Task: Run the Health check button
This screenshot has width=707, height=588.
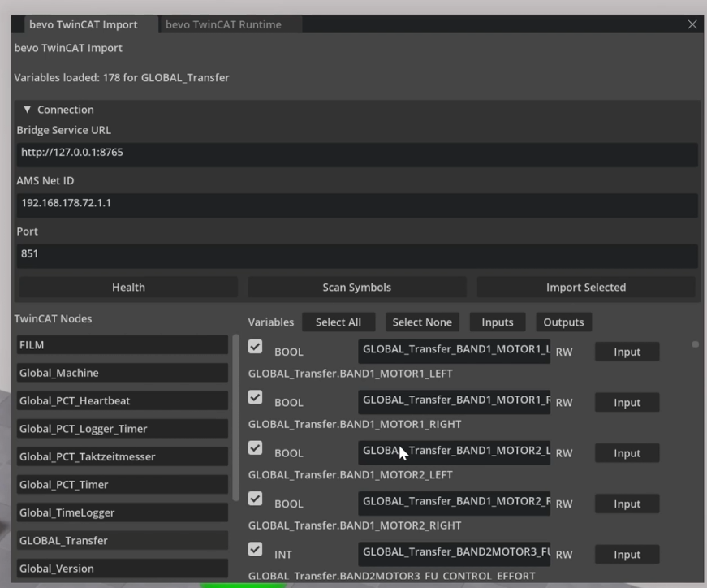Action: coord(128,288)
